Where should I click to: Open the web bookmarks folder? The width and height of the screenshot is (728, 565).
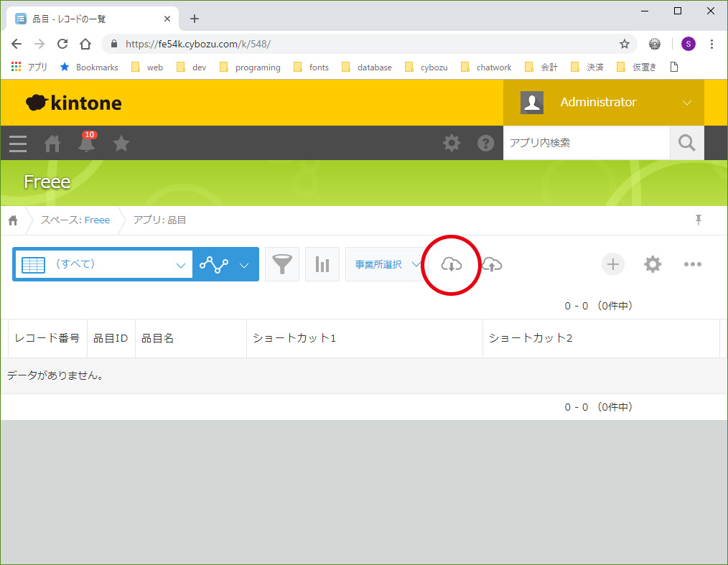pos(147,67)
